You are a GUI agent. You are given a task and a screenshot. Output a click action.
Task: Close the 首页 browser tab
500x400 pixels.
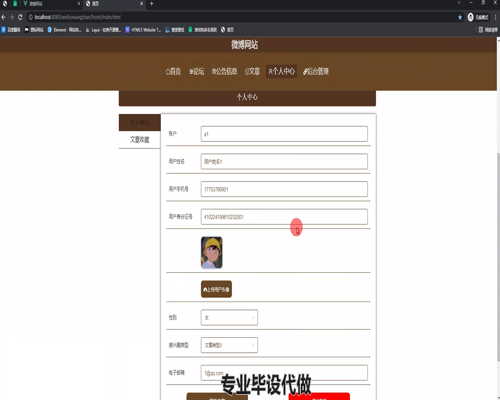click(141, 4)
